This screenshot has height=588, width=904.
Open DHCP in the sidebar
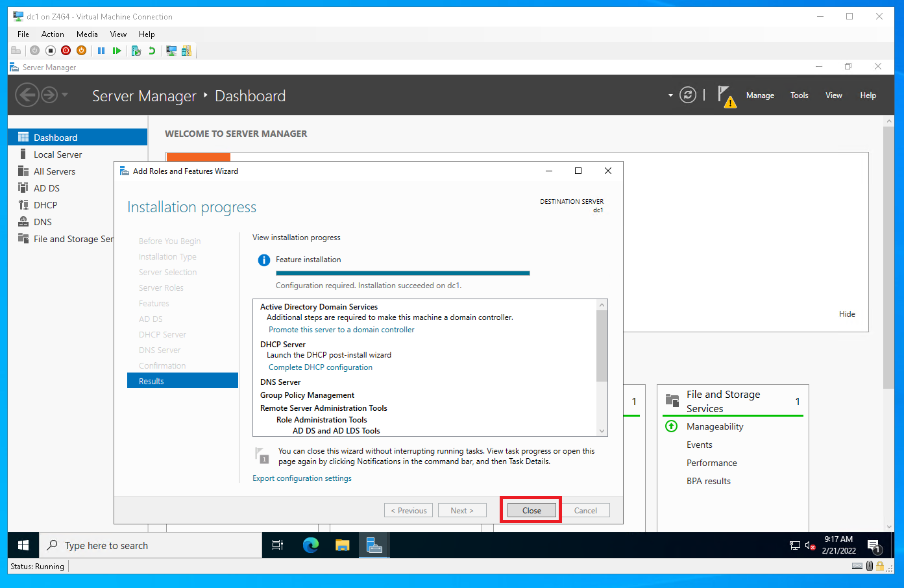pos(62,205)
